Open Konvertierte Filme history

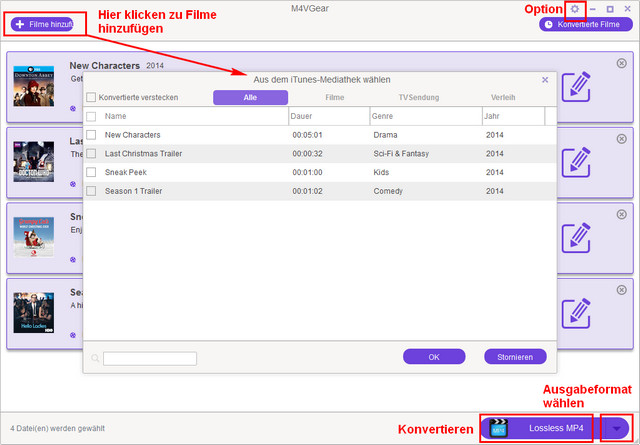pos(586,24)
